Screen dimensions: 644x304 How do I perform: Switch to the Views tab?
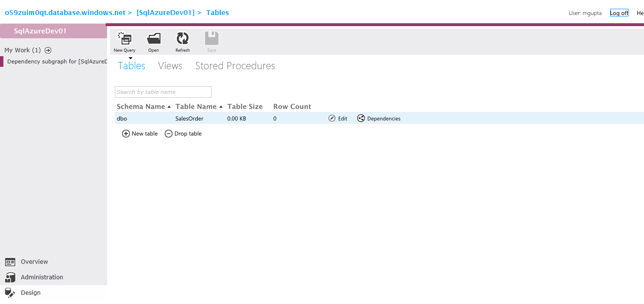point(170,66)
